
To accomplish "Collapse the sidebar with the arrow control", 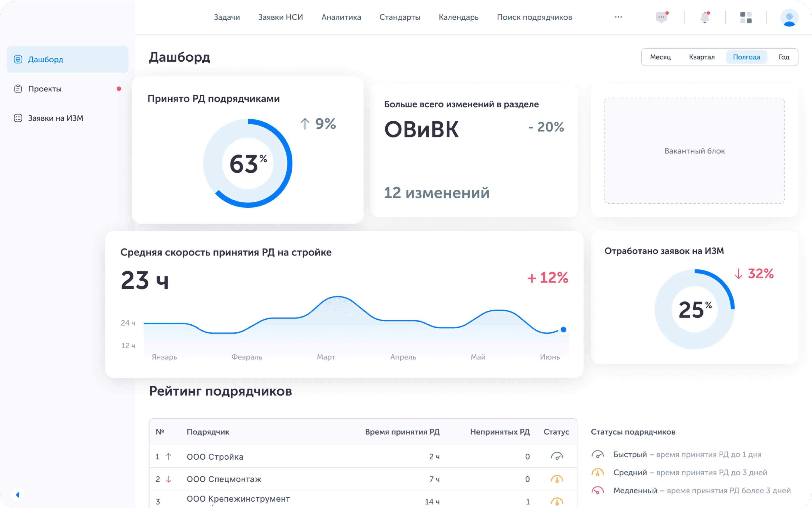I will pos(17,494).
